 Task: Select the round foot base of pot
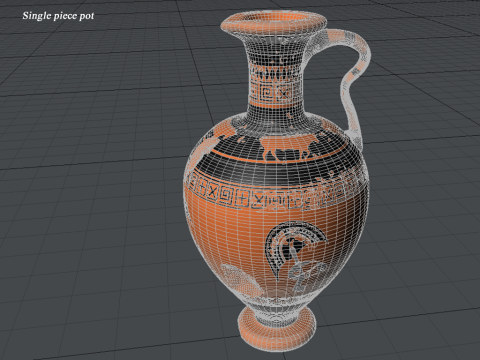[277, 328]
